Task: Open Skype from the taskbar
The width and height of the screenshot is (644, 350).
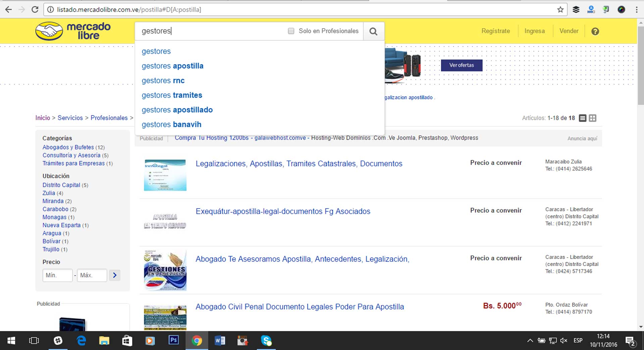Action: click(x=266, y=341)
